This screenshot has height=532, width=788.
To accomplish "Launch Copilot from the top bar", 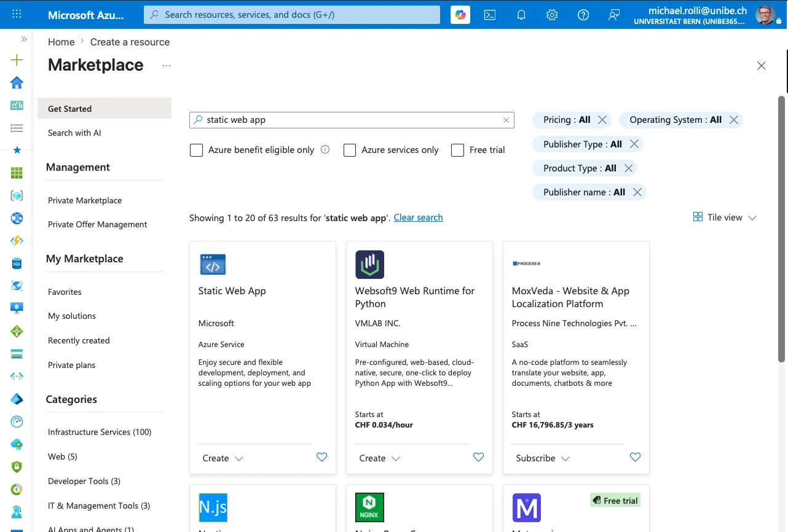I will point(460,15).
